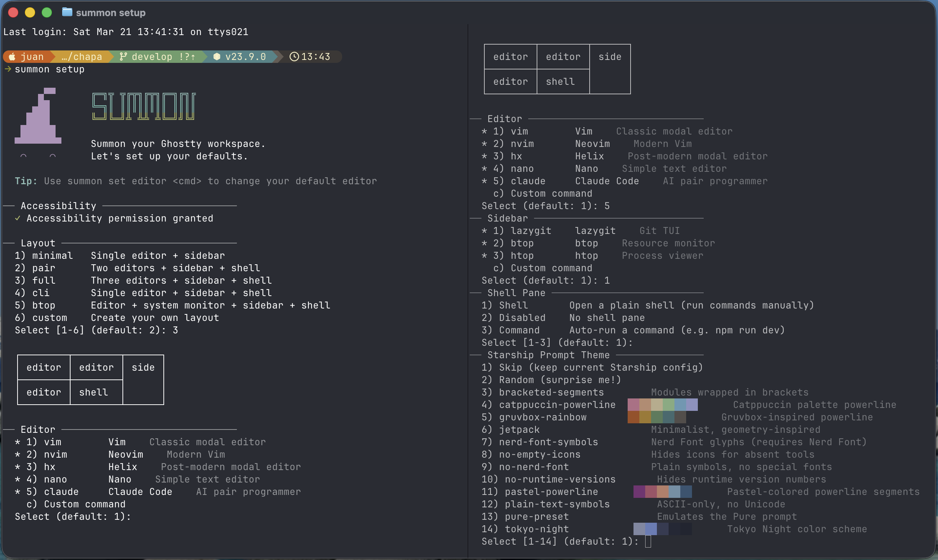Click the 'side' cell in right layout diagram

(610, 57)
